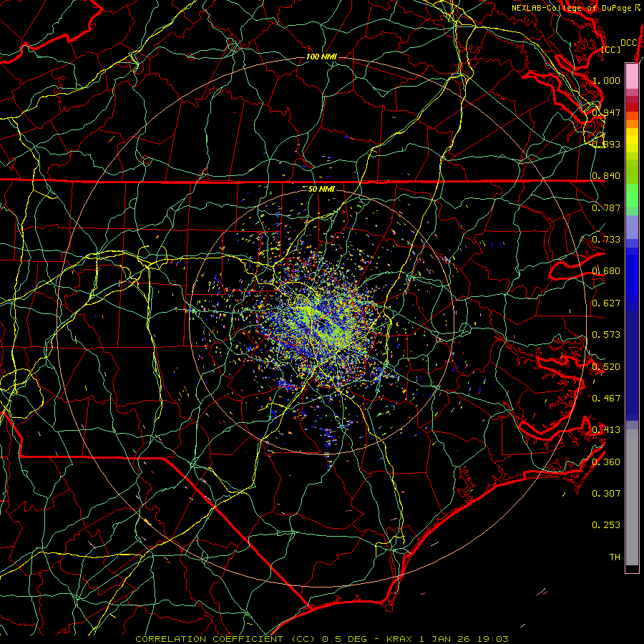
Task: Click the 0.733 scale value
Action: tap(606, 240)
